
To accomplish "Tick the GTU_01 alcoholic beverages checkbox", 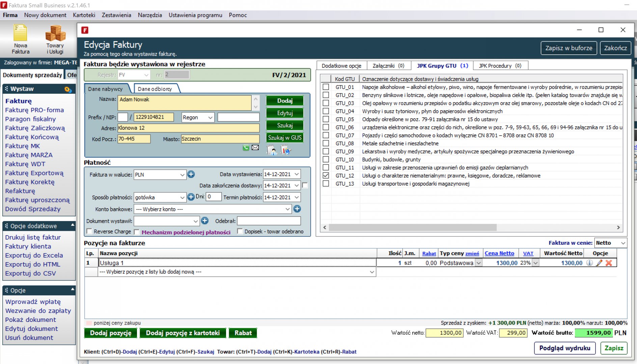I will click(x=326, y=87).
